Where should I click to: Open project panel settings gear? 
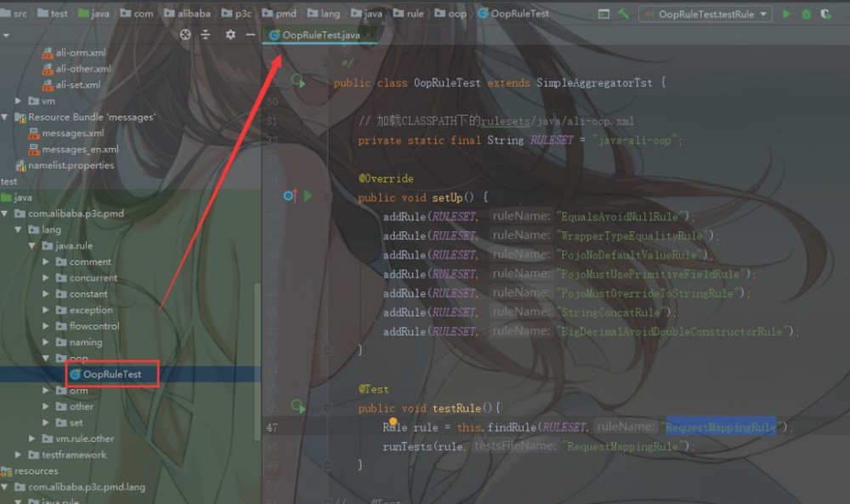coord(230,35)
